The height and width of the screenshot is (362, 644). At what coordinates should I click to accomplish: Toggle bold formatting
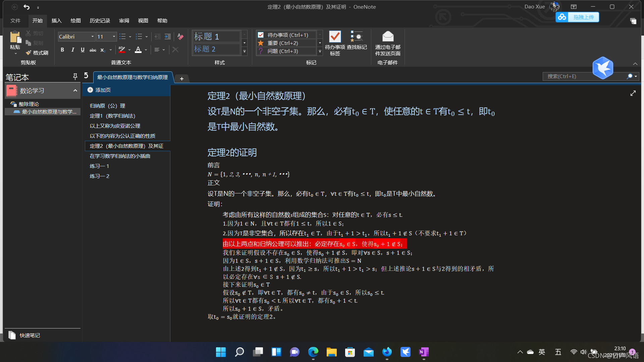(x=62, y=50)
